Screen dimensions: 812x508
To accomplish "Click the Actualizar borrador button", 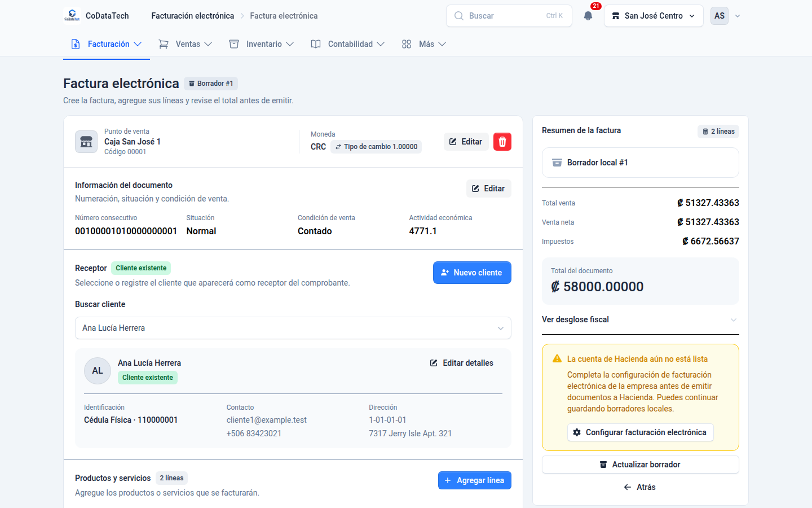I will [x=641, y=465].
